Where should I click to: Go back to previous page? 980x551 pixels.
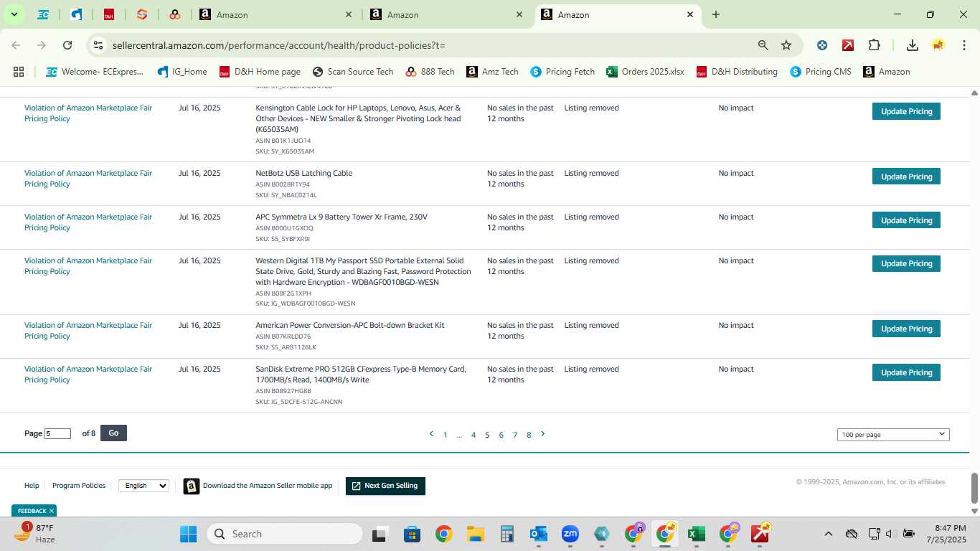click(x=17, y=45)
